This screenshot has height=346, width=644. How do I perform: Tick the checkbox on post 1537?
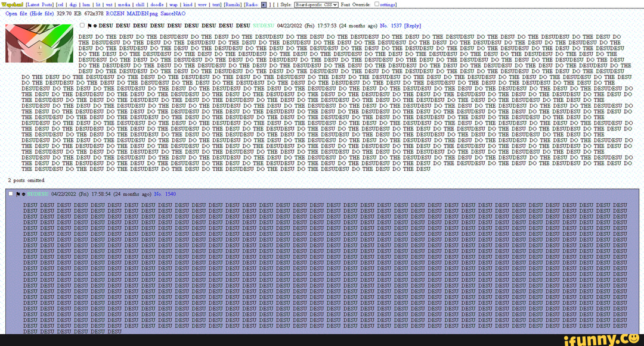(82, 26)
